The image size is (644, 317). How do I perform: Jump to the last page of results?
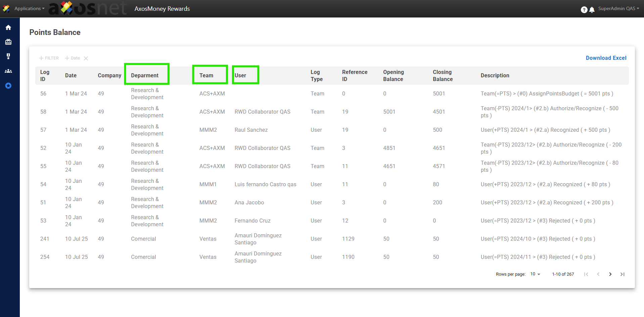coord(622,274)
